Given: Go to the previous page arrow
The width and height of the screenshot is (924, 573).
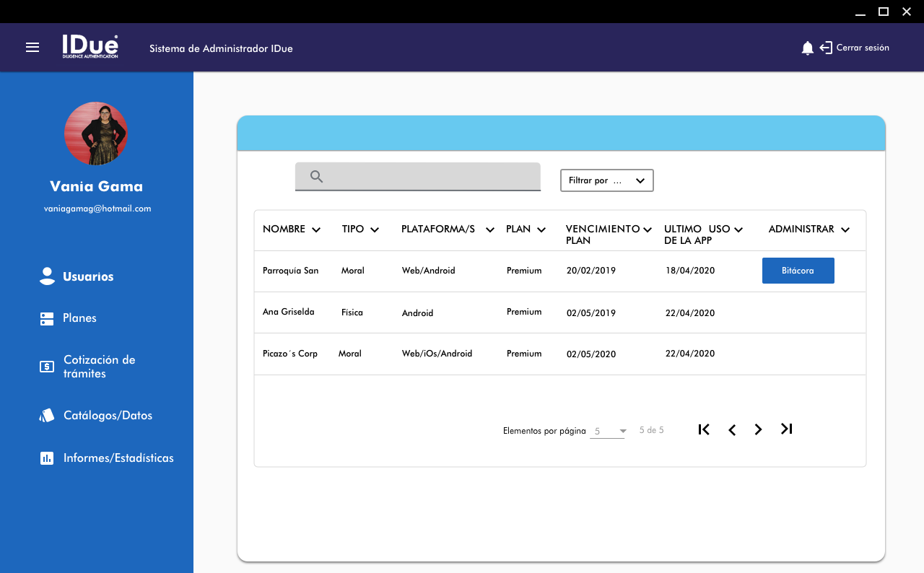Looking at the screenshot, I should [732, 430].
